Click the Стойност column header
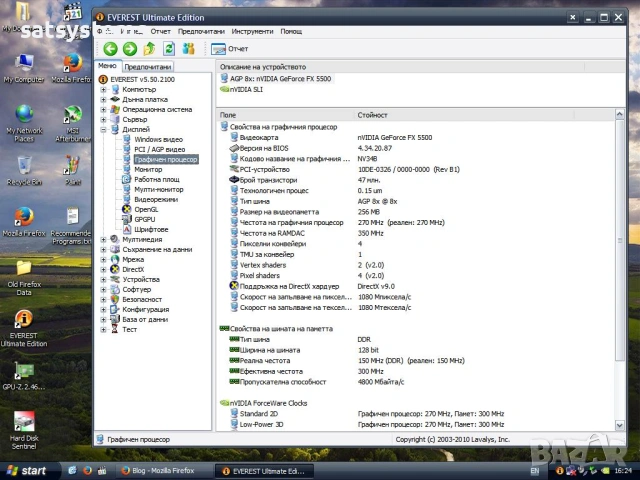Screen dimensions: 640x480 tap(464, 115)
